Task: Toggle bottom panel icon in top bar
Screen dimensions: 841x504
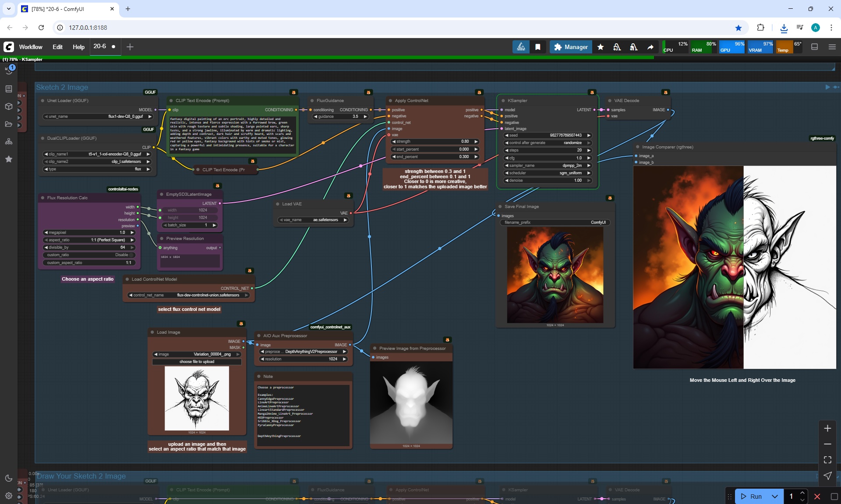Action: point(814,47)
